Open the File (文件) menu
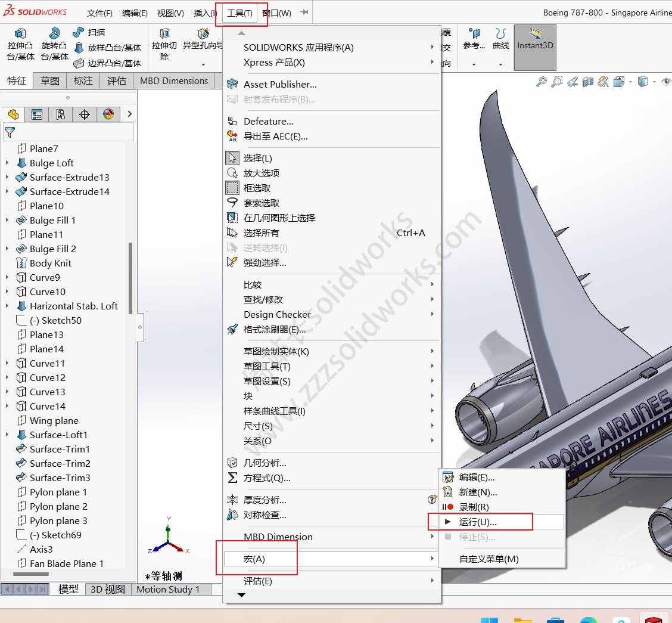Image resolution: width=672 pixels, height=623 pixels. click(99, 13)
